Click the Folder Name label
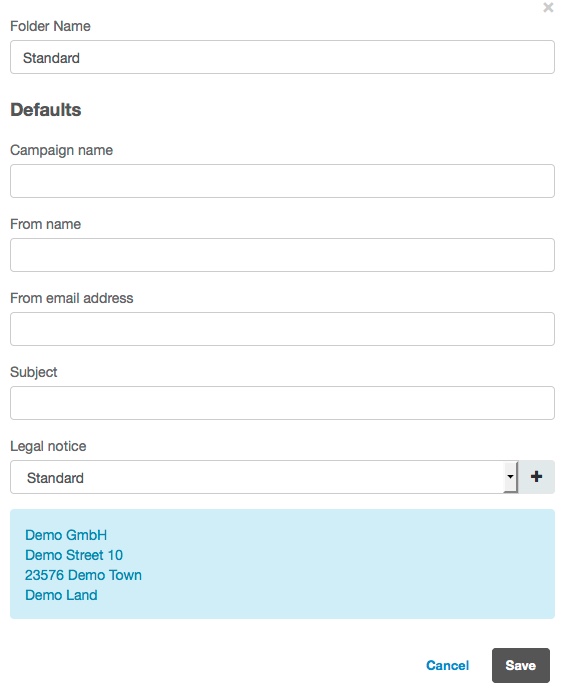 [x=50, y=26]
